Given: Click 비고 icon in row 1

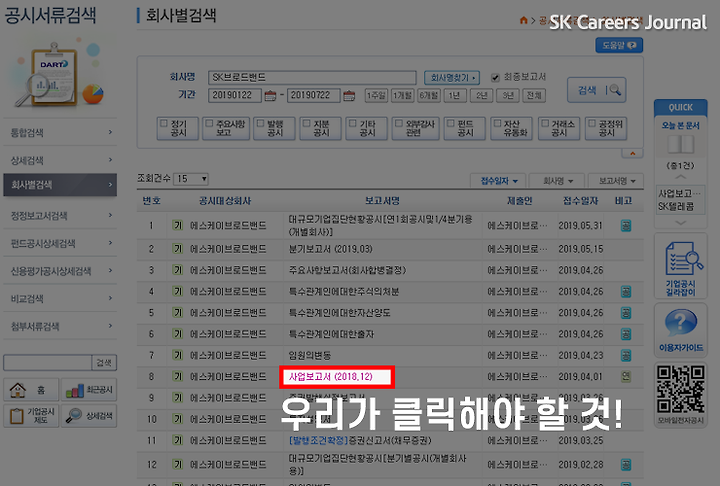Looking at the screenshot, I should [x=625, y=226].
